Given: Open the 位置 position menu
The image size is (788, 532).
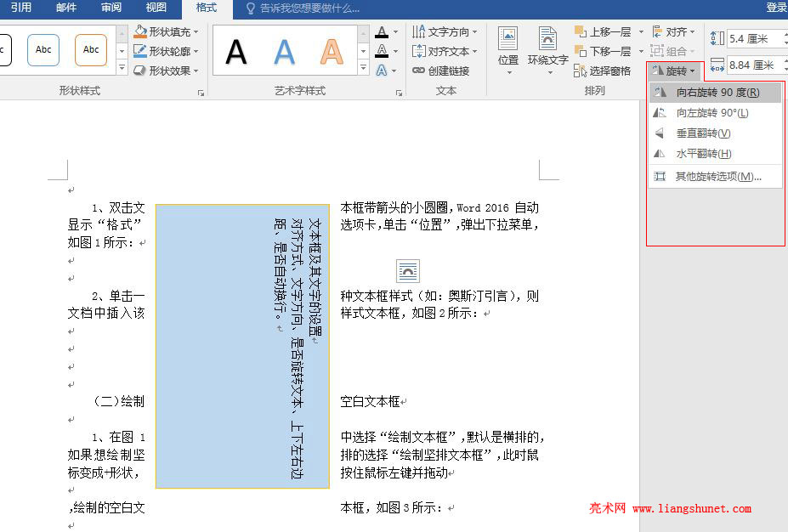Looking at the screenshot, I should [x=508, y=51].
